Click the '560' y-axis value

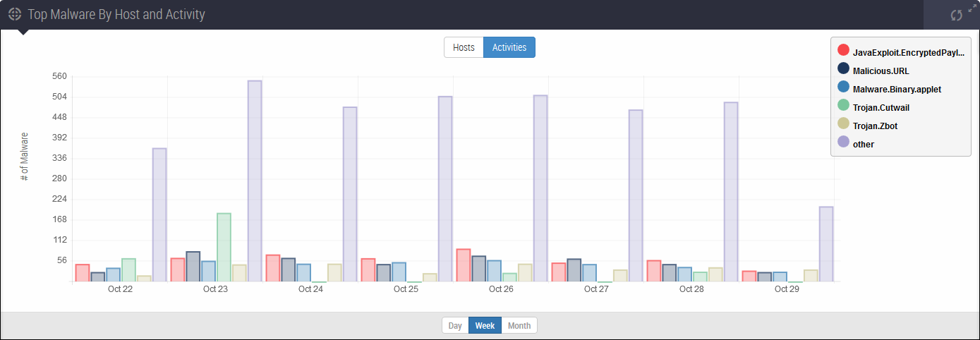[59, 76]
